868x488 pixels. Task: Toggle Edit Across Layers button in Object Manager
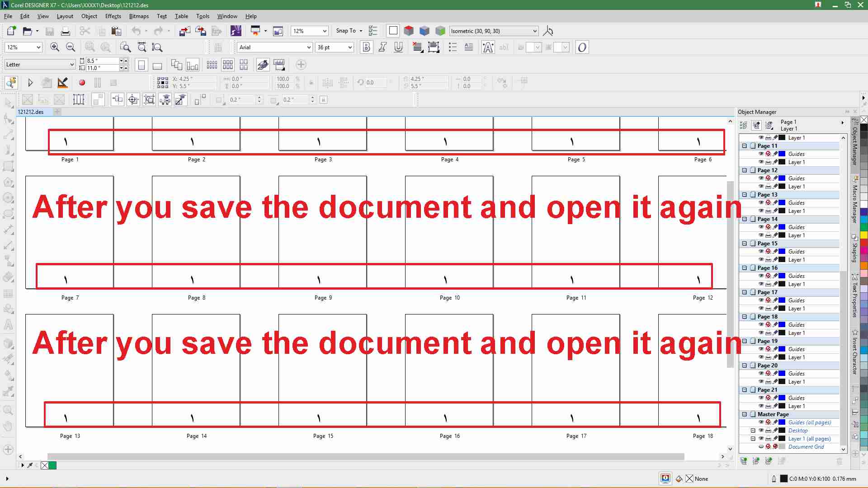coord(756,125)
